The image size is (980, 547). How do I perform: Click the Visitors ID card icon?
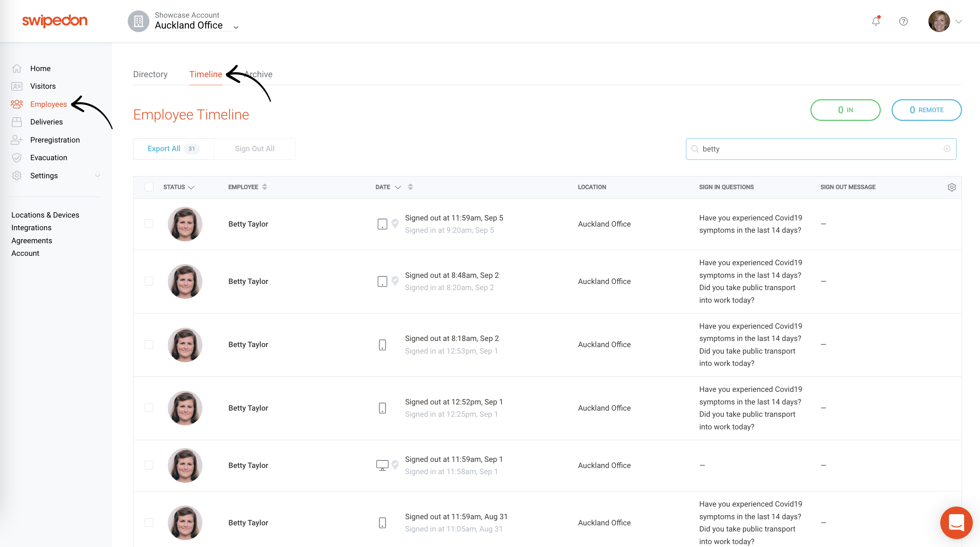[x=17, y=86]
